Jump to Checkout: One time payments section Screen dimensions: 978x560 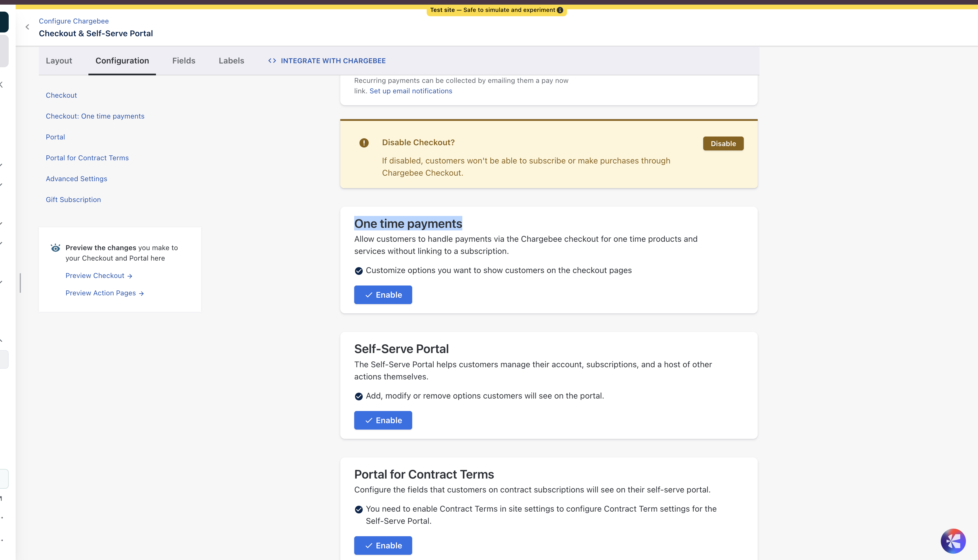pos(95,116)
